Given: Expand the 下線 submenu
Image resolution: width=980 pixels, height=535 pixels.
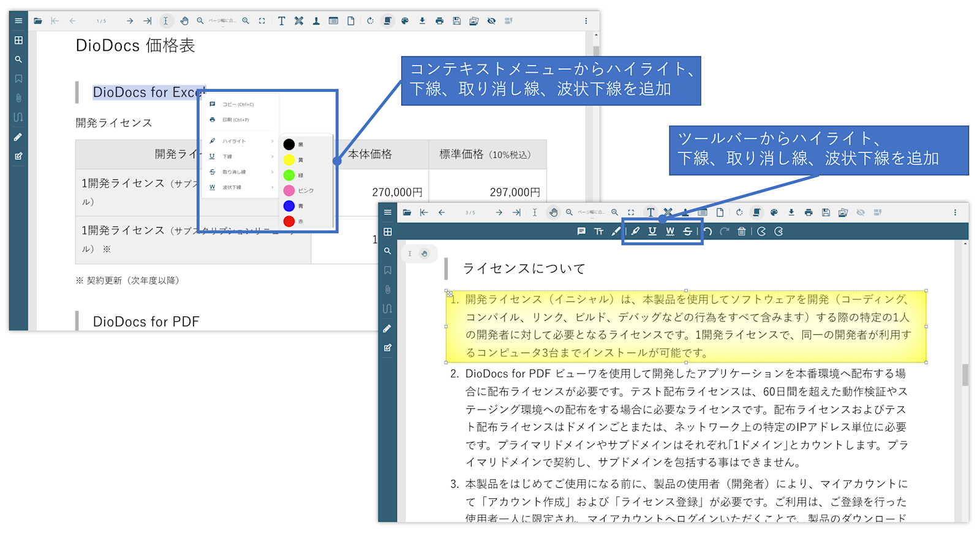Looking at the screenshot, I should [241, 157].
